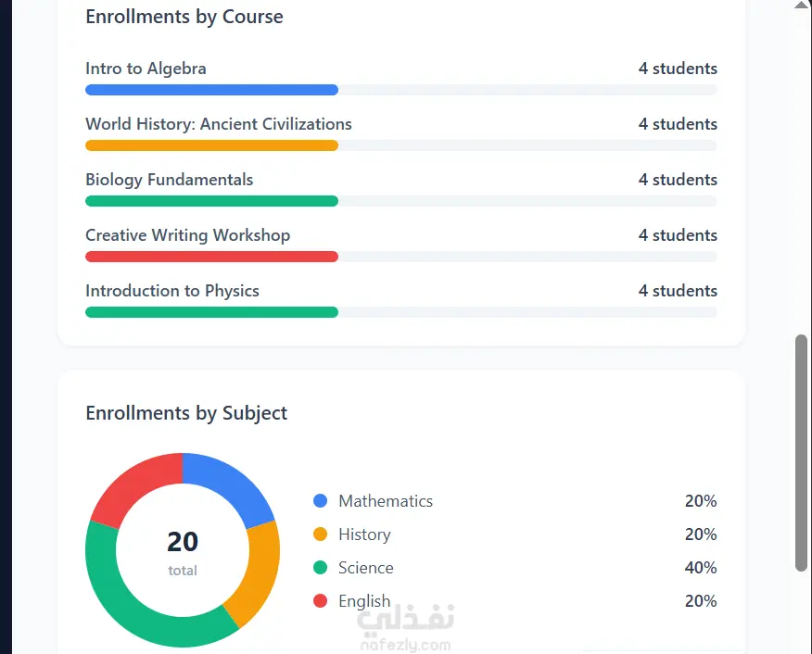Viewport: 812px width, 654px height.
Task: Click the blue Mathematics legend dot
Action: tap(320, 501)
